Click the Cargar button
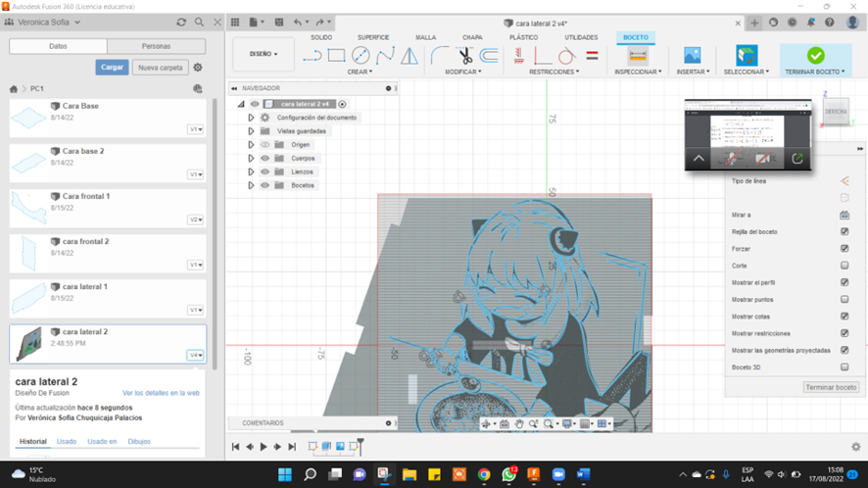This screenshot has height=488, width=868. (x=112, y=67)
